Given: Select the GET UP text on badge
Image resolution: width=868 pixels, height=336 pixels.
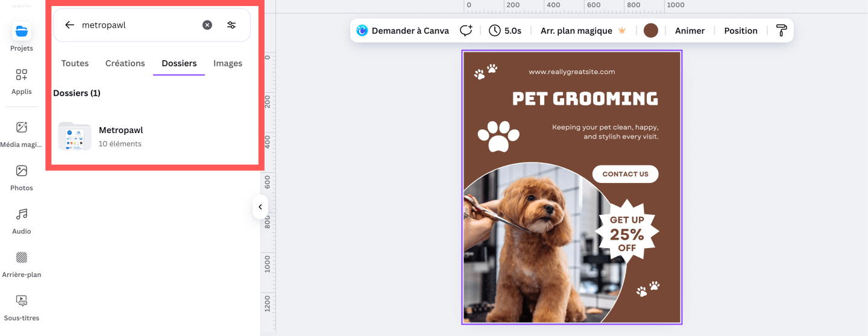Looking at the screenshot, I should pos(627,220).
